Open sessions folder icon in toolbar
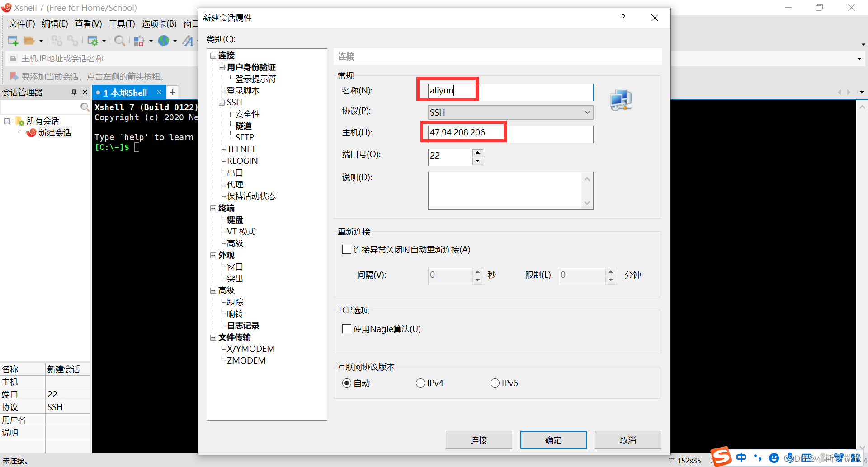The image size is (868, 467). pos(29,41)
